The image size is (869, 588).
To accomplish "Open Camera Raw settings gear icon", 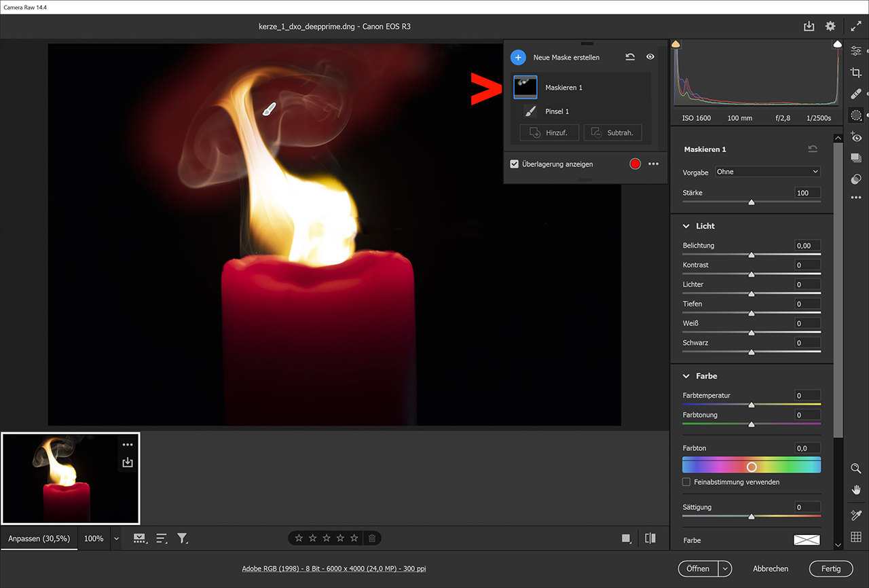I will click(x=830, y=26).
